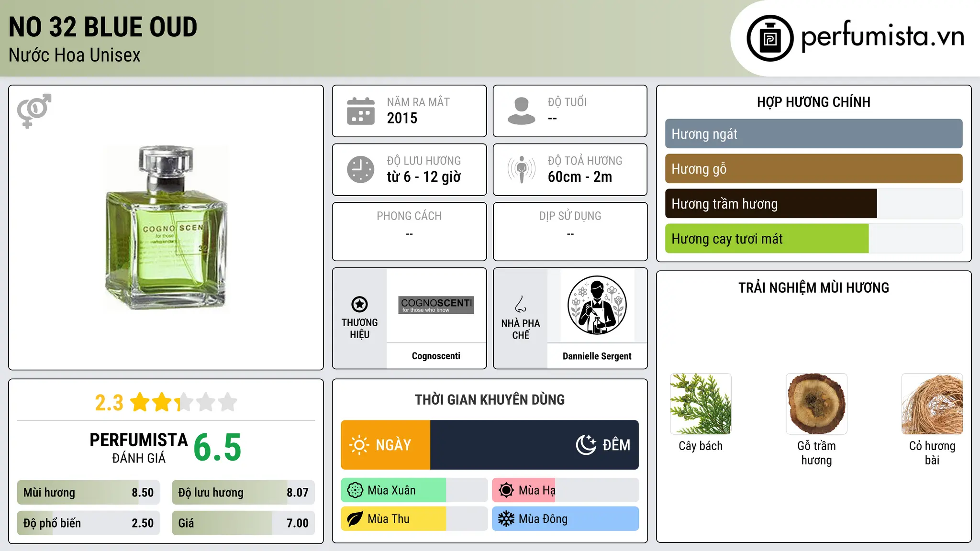980x551 pixels.
Task: Click the calendar icon beside Năm ra mắt
Action: [361, 111]
